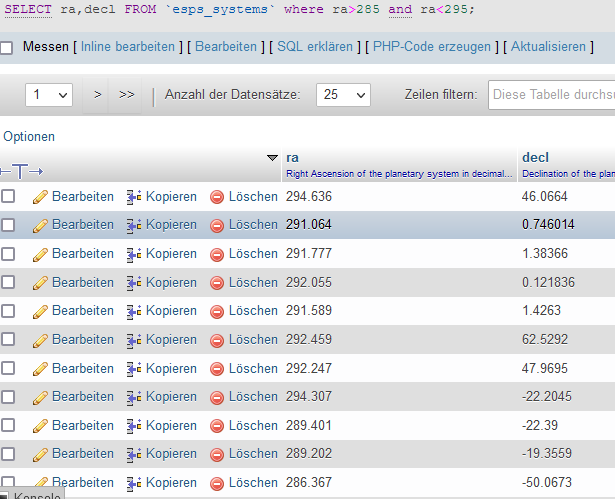Select checkbox for row 291.589
The height and width of the screenshot is (499, 615).
tap(7, 311)
